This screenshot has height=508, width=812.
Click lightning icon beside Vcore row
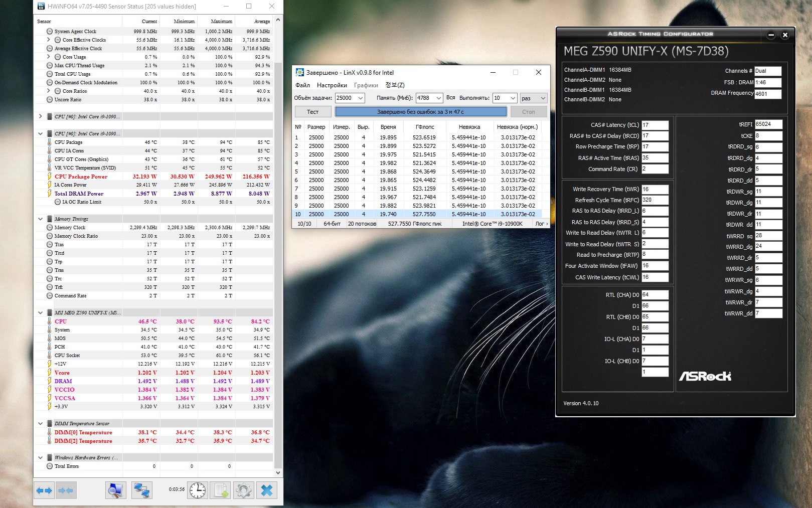(49, 373)
